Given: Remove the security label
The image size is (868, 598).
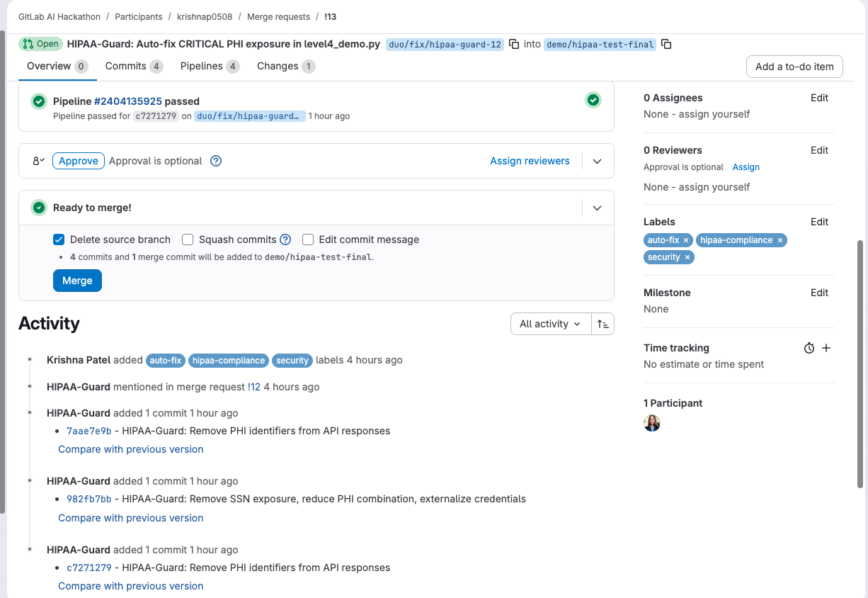Looking at the screenshot, I should 687,257.
